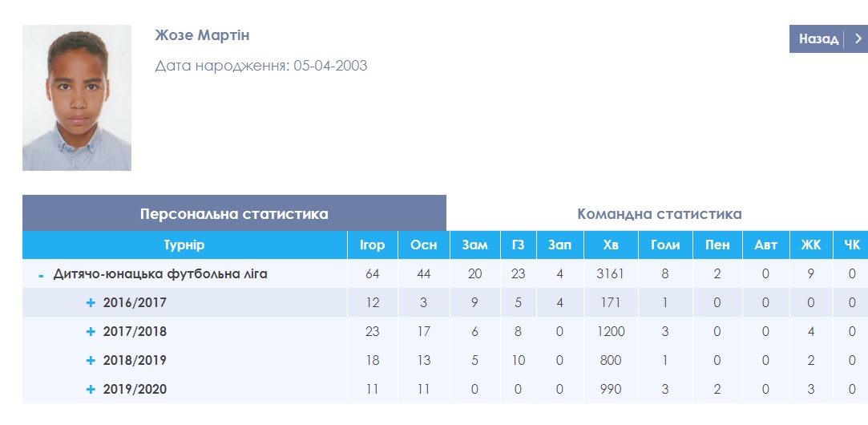The height and width of the screenshot is (425, 868).
Task: Expand the 2017/2018 season row
Action: coord(91,332)
